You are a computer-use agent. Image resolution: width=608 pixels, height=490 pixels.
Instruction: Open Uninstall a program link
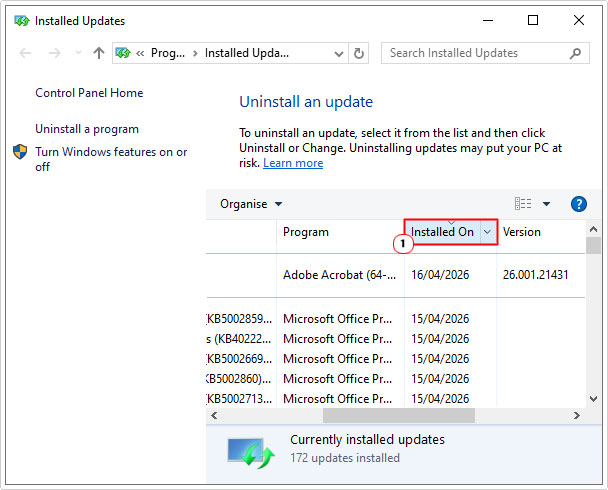tap(87, 129)
